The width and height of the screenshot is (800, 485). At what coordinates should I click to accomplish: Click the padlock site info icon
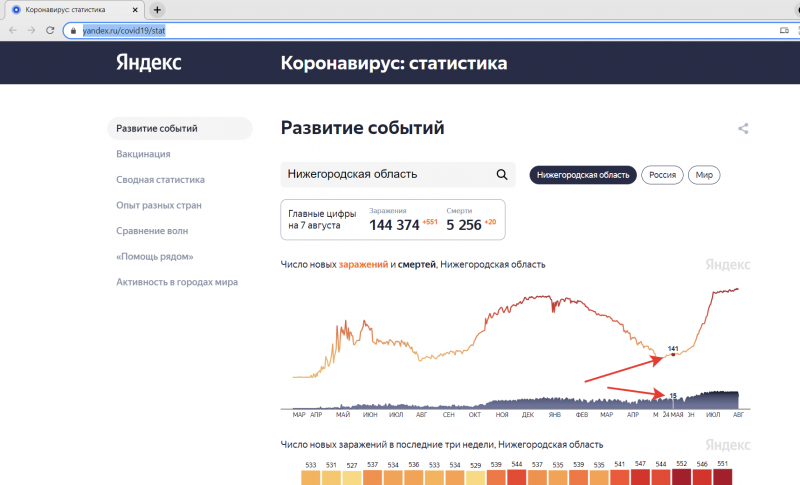click(x=73, y=31)
